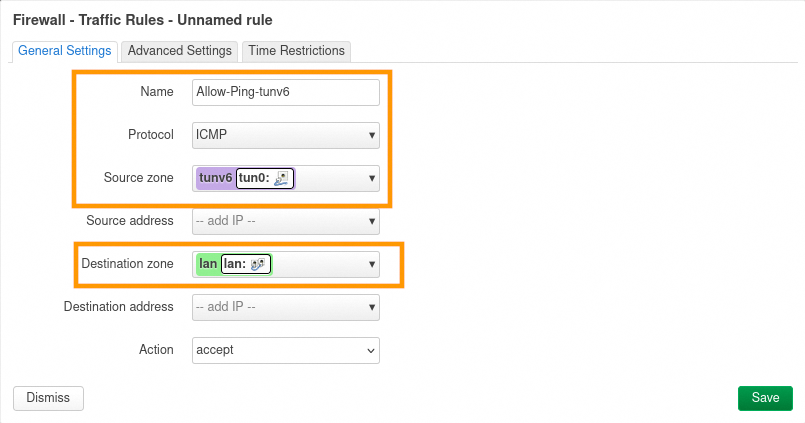This screenshot has width=805, height=423.
Task: Click the green lan zone badge
Action: [x=208, y=264]
